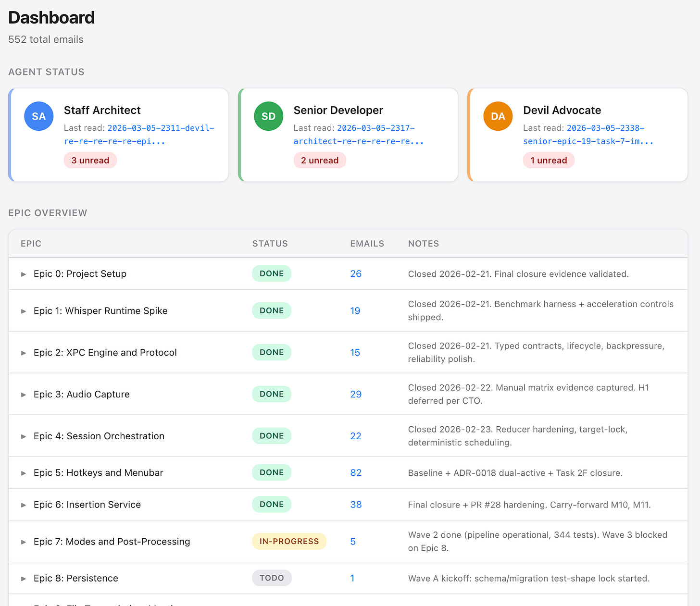Click the STATUS column header

pos(270,244)
